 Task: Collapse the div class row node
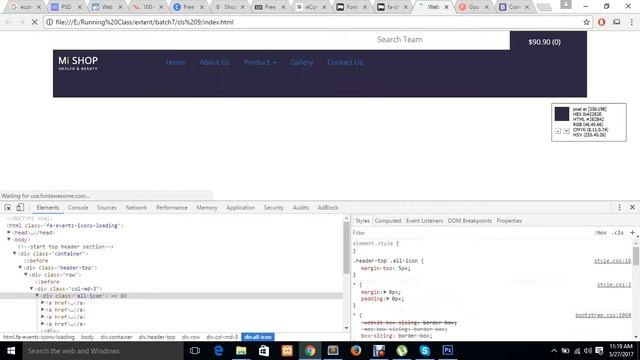[x=26, y=275]
